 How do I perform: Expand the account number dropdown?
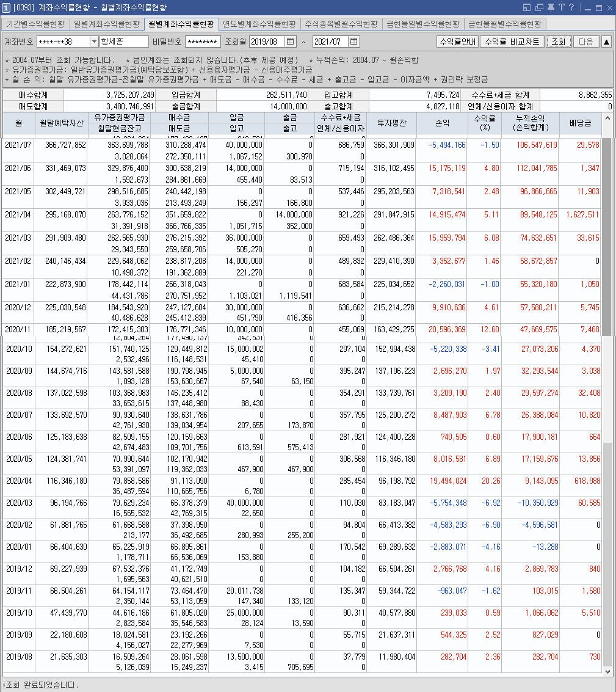pyautogui.click(x=94, y=42)
